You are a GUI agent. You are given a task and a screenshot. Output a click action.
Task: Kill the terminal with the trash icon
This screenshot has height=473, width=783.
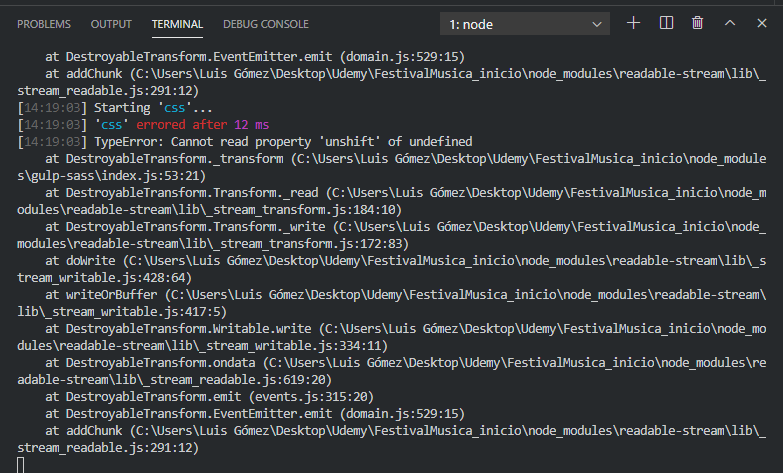[698, 23]
